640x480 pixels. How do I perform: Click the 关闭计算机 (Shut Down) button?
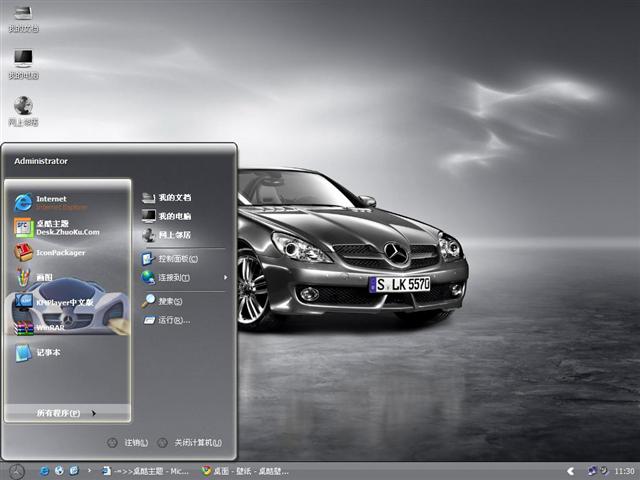190,443
